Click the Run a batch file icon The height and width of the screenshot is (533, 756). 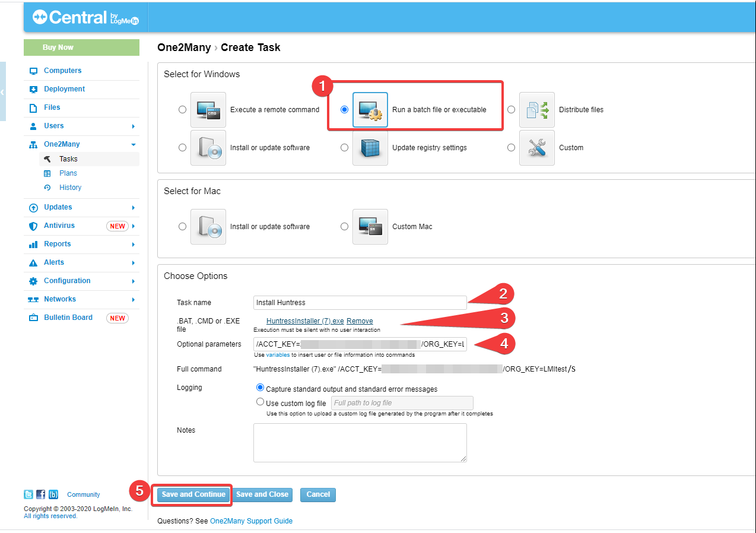click(370, 110)
